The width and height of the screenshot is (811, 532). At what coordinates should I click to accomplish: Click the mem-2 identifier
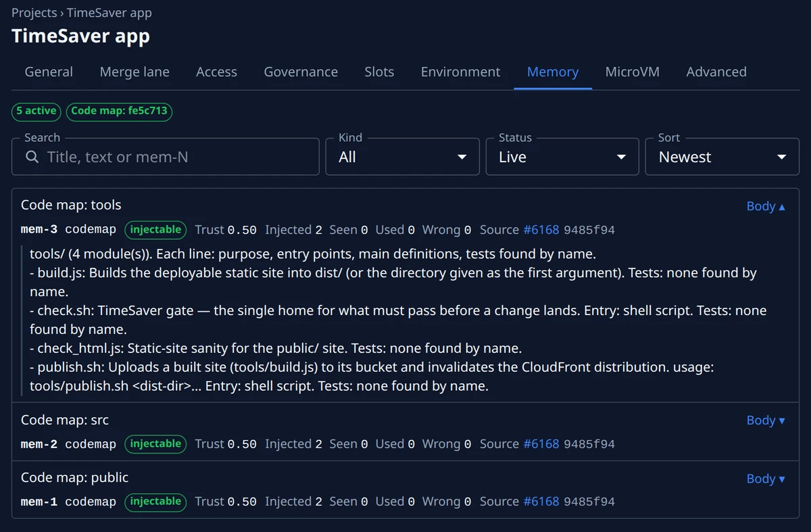pyautogui.click(x=39, y=444)
